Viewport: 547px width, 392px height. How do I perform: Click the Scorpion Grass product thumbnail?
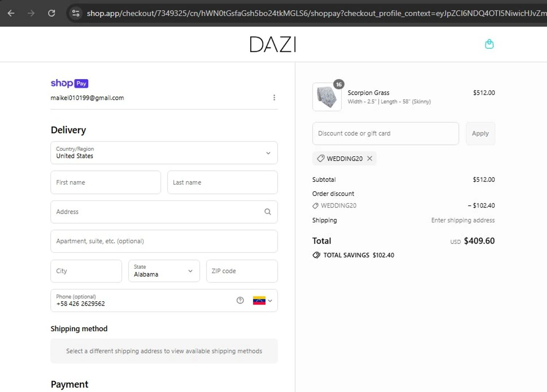point(327,97)
